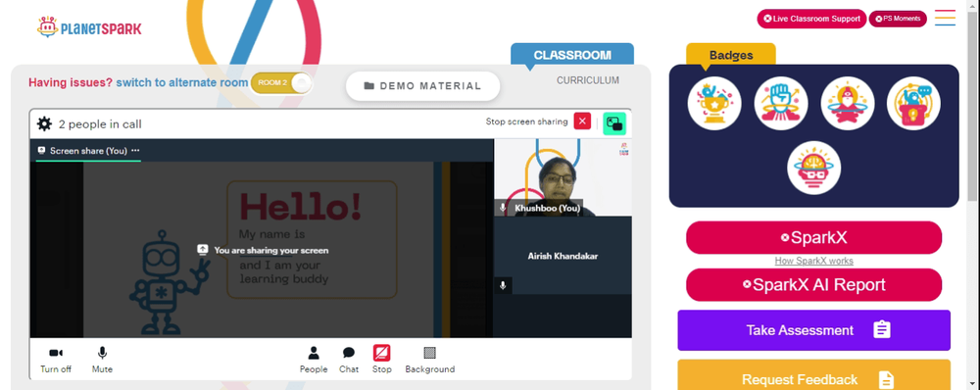Open Screen share tile three-dot menu
This screenshot has width=980, height=390.
(135, 151)
